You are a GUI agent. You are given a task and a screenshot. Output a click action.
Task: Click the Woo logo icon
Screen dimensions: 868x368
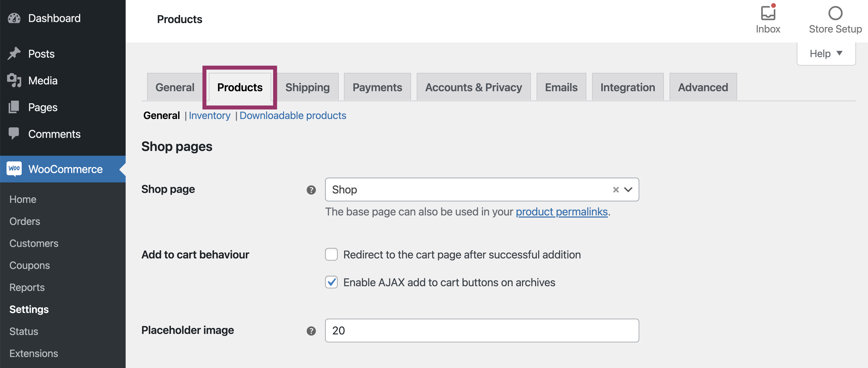(14, 169)
